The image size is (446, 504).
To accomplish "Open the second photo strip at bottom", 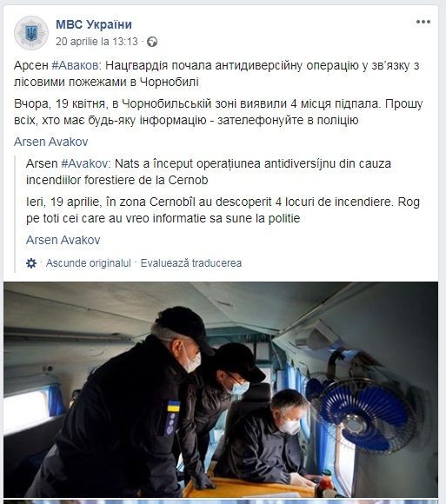I will click(x=221, y=501).
